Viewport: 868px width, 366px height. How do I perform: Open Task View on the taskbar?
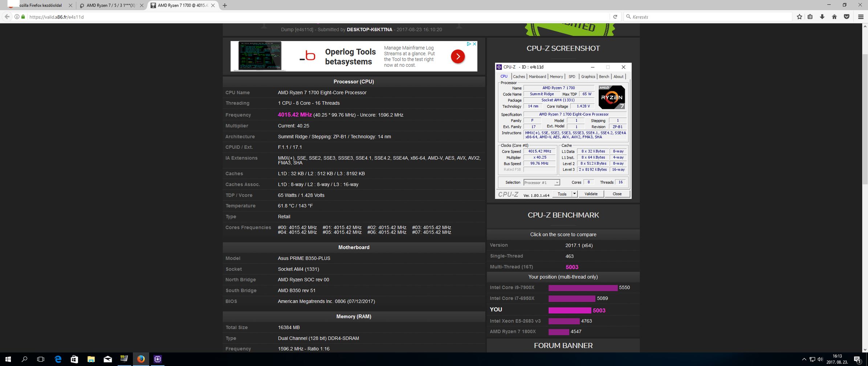(41, 359)
